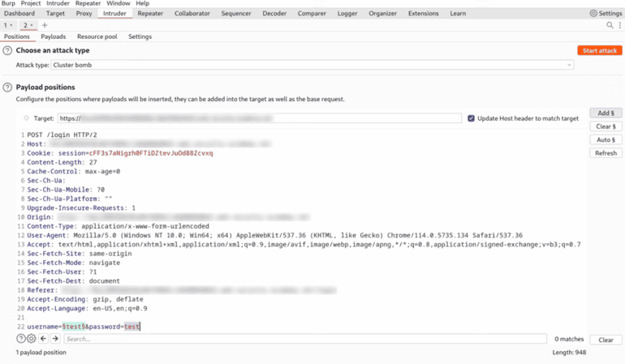The width and height of the screenshot is (625, 364).
Task: Open the Decoder tab
Action: coord(274,13)
